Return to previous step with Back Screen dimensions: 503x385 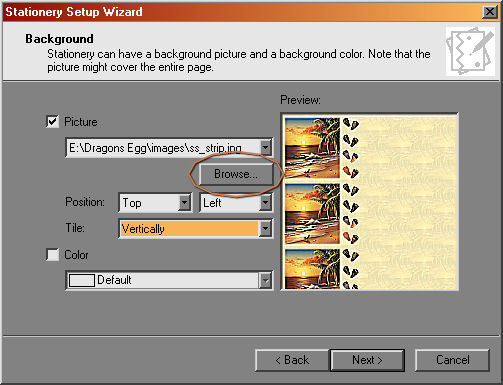[292, 360]
